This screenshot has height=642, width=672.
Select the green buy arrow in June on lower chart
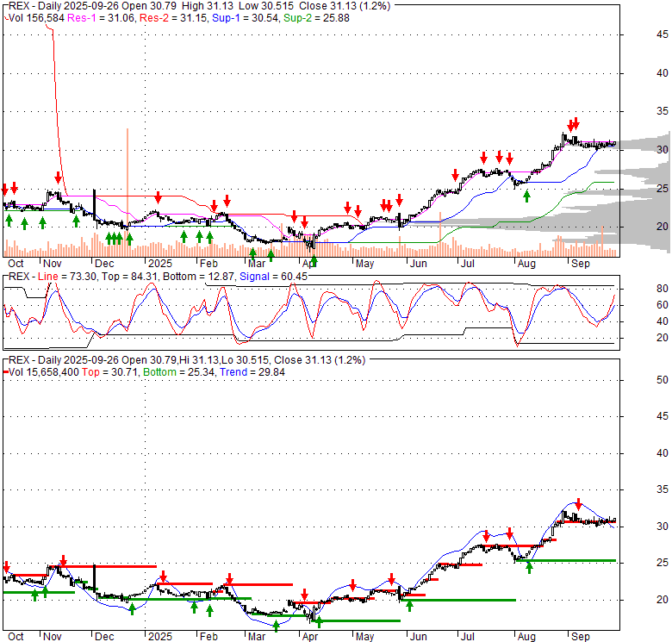[x=409, y=606]
